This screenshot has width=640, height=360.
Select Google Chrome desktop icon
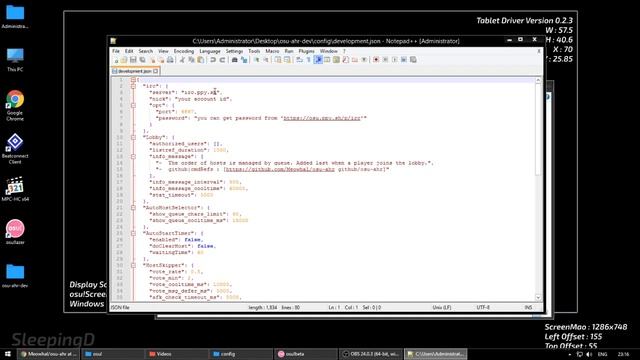[15, 106]
